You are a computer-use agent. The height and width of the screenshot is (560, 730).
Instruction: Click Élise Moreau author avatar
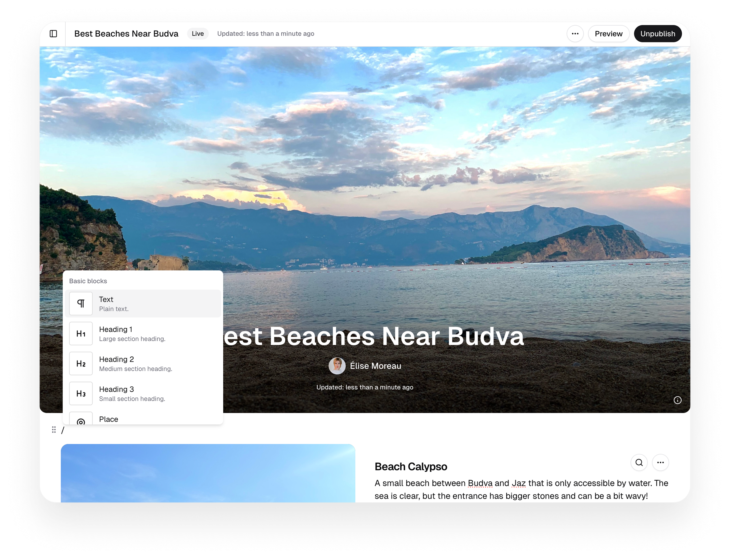coord(337,366)
